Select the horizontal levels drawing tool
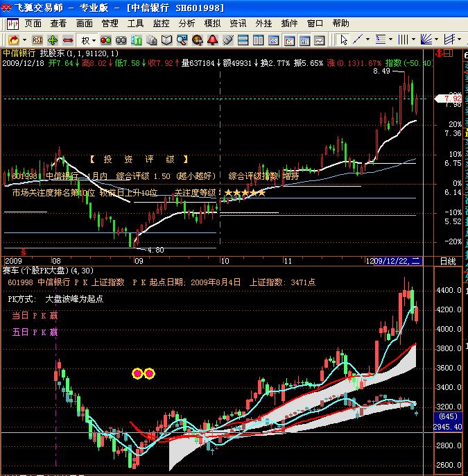The width and height of the screenshot is (468, 476). [381, 39]
